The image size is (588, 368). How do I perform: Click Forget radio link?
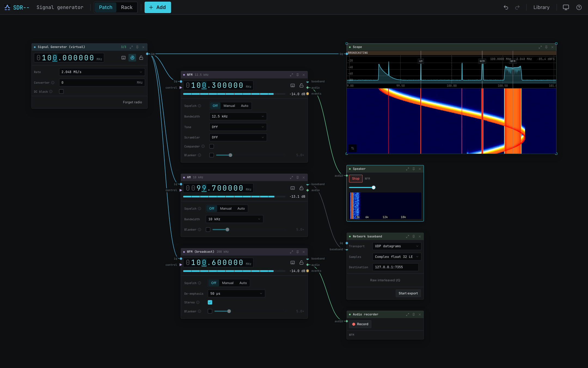point(132,102)
